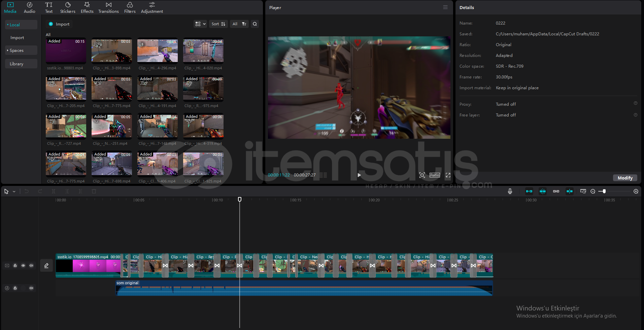Click the Delete trash icon in timeline toolbar
Screen dimensions: 644x330
click(x=94, y=191)
